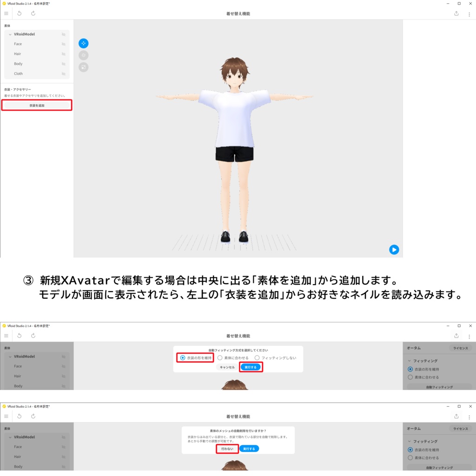Open the hamburger main menu
476x476 pixels.
pyautogui.click(x=6, y=13)
